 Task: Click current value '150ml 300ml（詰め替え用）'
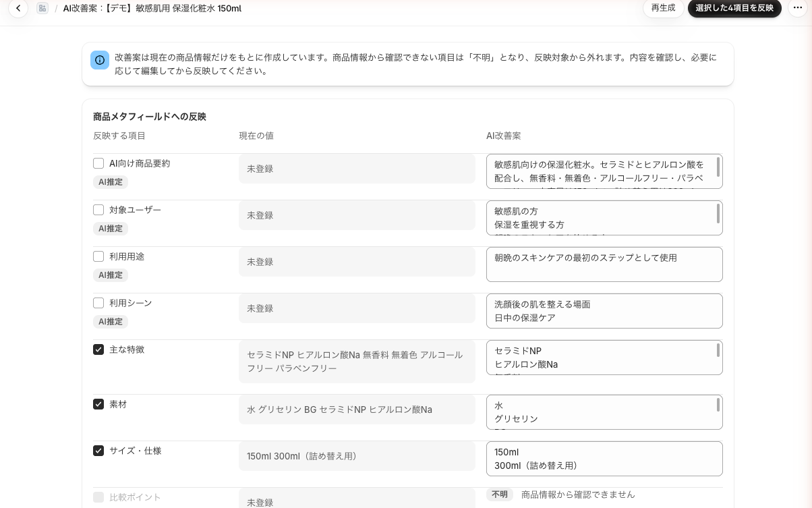point(357,456)
